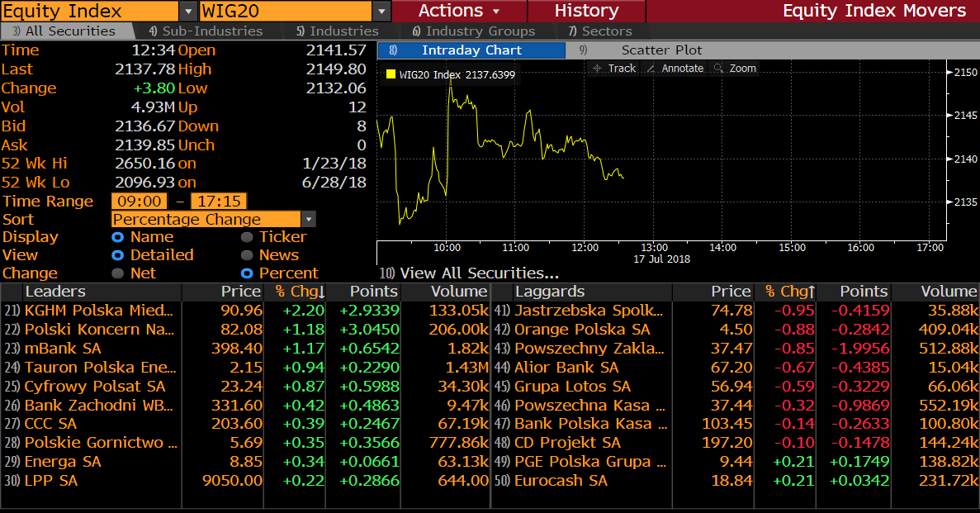This screenshot has width=980, height=513.
Task: Enable the Track crosshair tool on chart
Action: pos(614,69)
